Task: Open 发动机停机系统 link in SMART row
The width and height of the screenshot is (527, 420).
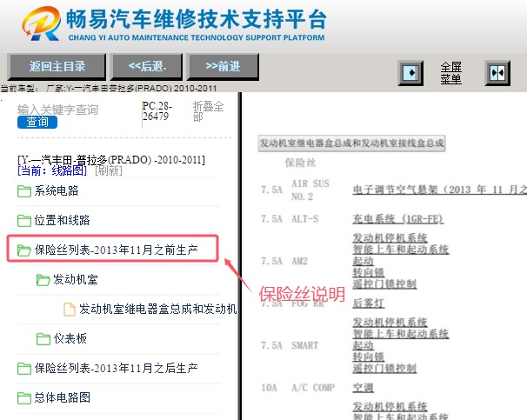Action: pyautogui.click(x=390, y=323)
